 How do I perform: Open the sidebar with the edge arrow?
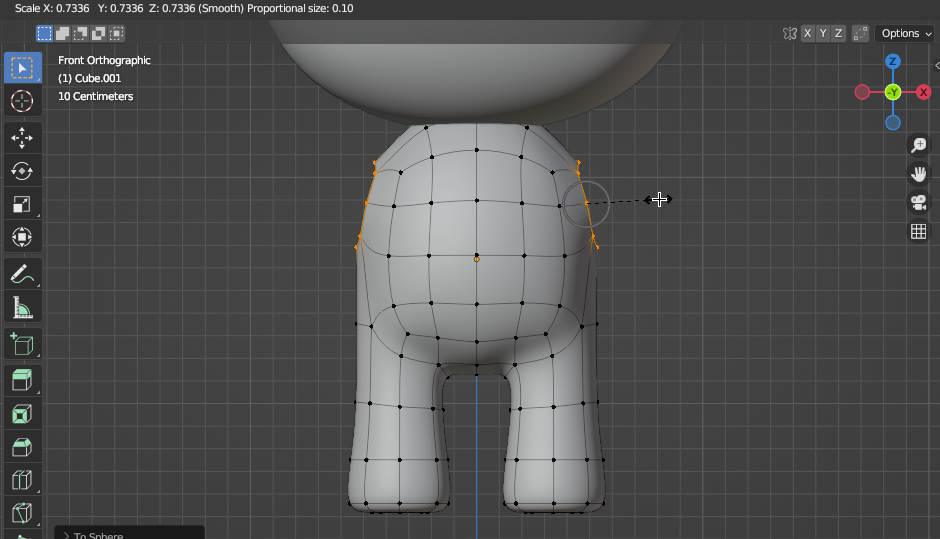click(936, 65)
